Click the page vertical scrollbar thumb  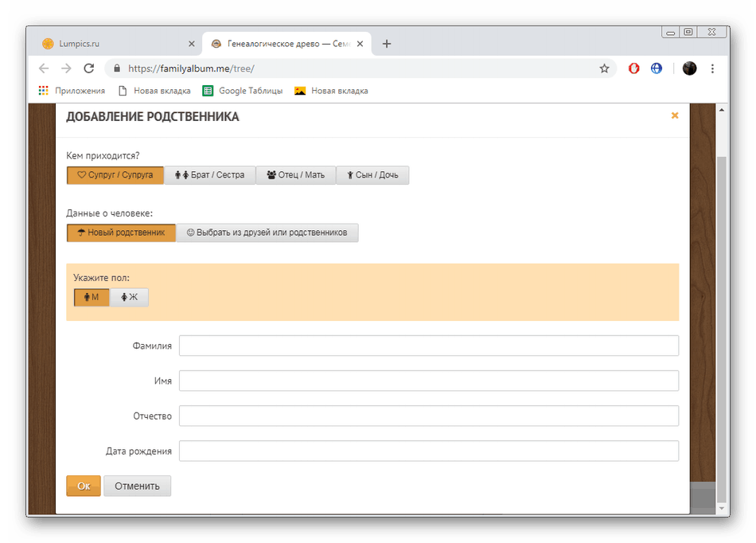click(721, 329)
